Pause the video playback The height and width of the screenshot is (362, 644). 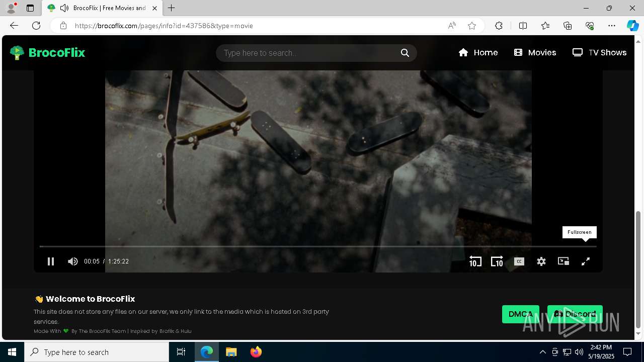point(51,261)
